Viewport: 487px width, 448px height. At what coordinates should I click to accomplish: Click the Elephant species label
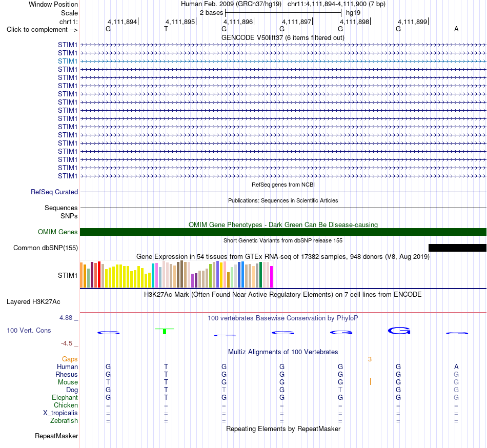pyautogui.click(x=65, y=398)
